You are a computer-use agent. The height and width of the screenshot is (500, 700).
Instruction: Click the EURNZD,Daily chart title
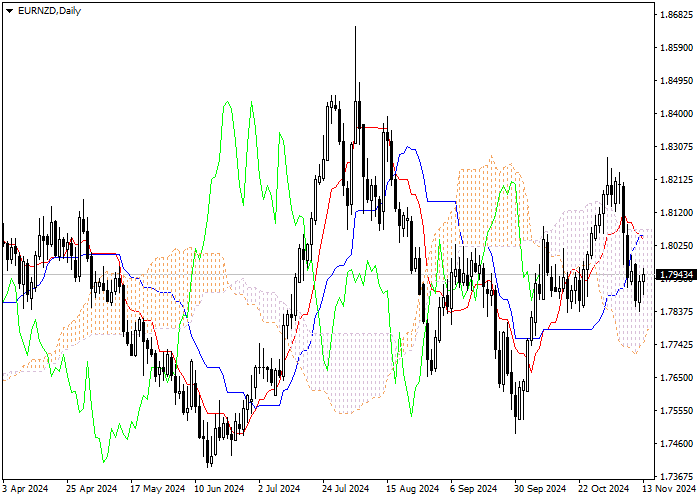(x=49, y=11)
